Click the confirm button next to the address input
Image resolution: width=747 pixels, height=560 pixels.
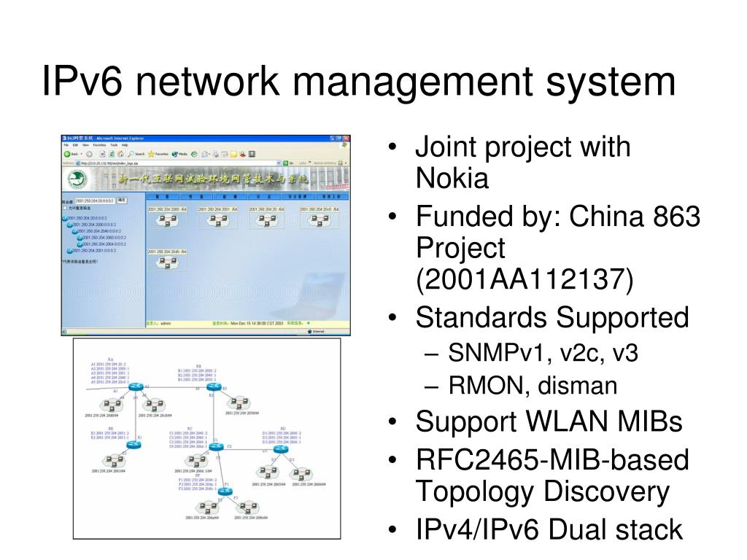pyautogui.click(x=122, y=200)
